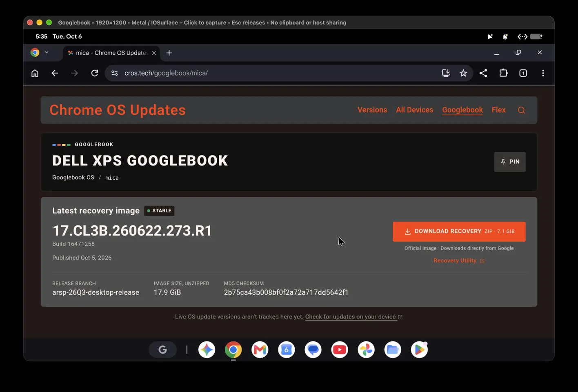
Task: Open the tab count switcher icon
Action: [523, 73]
